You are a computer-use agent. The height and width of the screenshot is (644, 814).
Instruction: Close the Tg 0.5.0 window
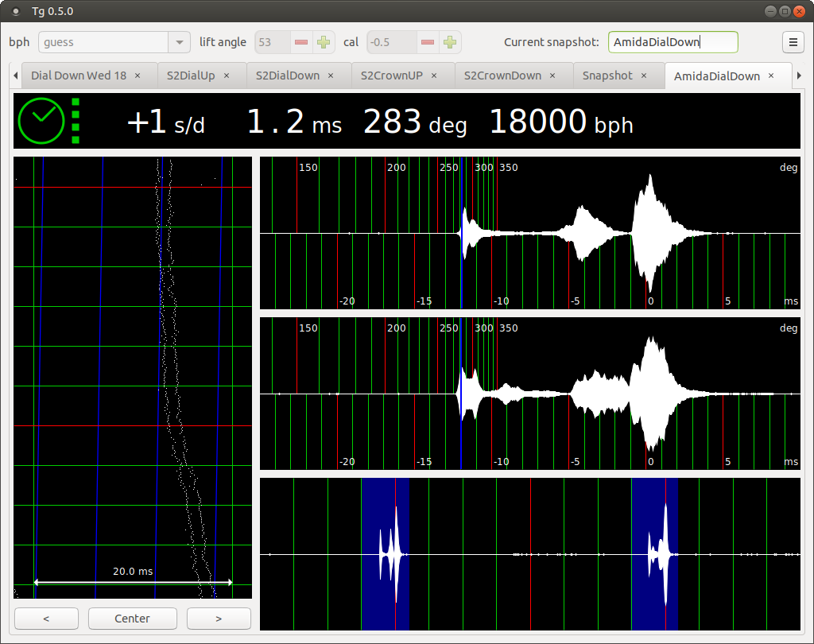800,11
